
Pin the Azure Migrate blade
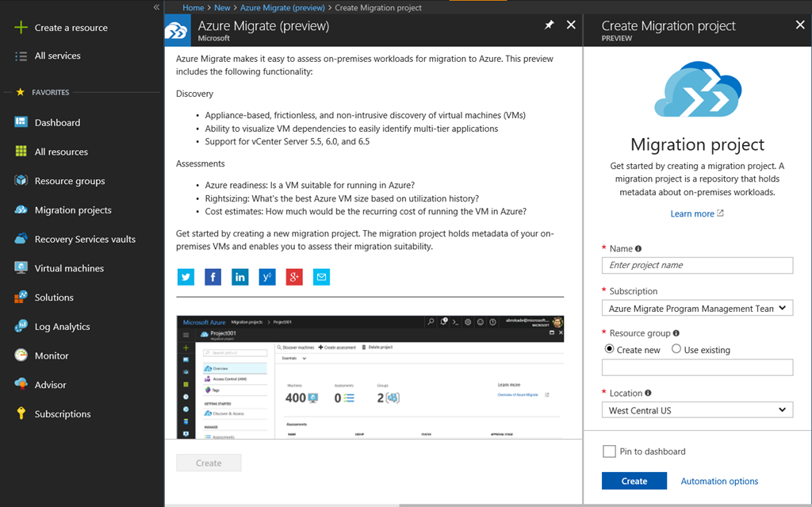click(549, 25)
